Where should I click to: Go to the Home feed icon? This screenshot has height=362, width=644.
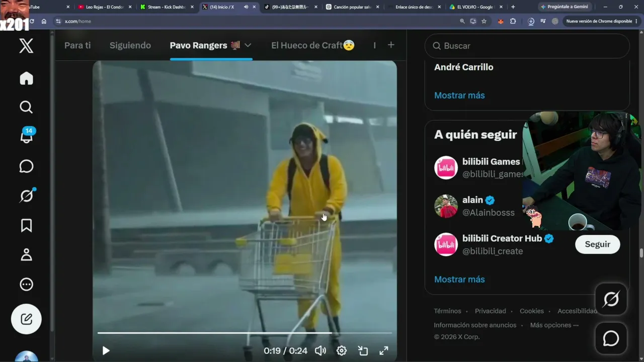click(26, 78)
